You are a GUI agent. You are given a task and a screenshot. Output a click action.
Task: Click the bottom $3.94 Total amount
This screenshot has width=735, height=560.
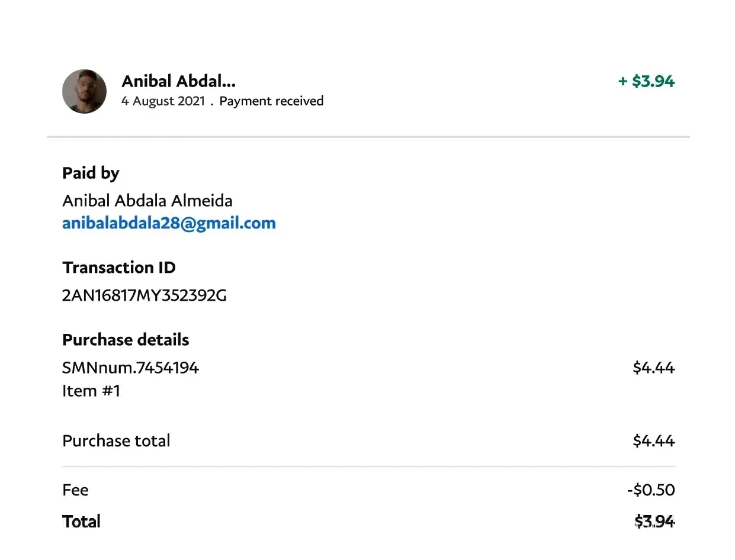coord(654,522)
